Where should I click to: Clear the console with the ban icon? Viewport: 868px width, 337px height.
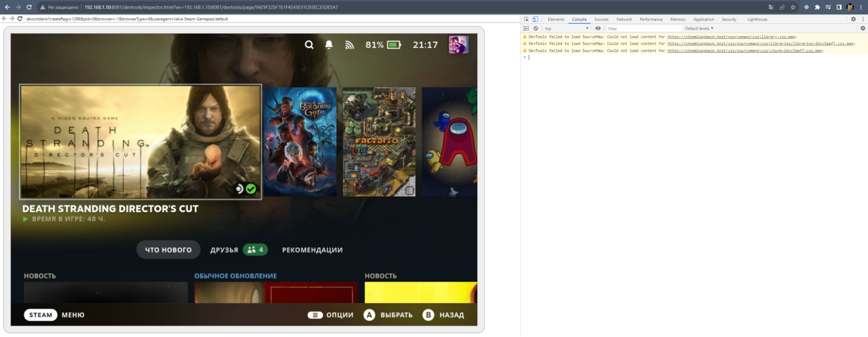coord(536,28)
